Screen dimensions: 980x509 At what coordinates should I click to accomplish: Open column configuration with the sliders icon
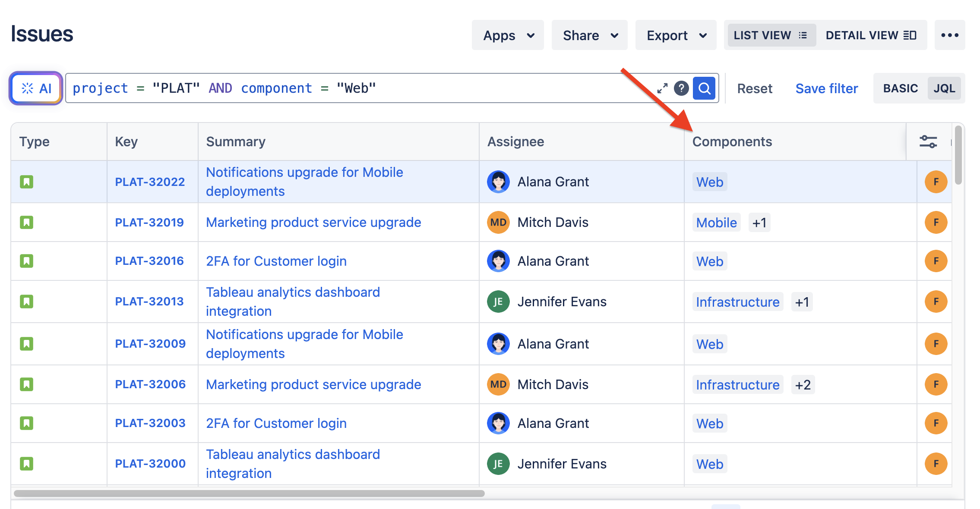[x=929, y=141]
